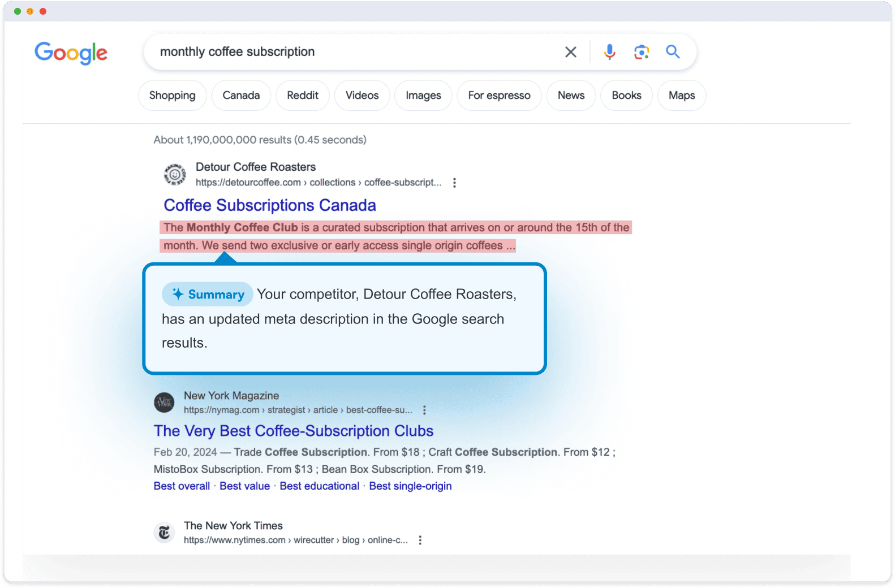Click the highlighted Monthly Coffee Club description

tap(395, 236)
